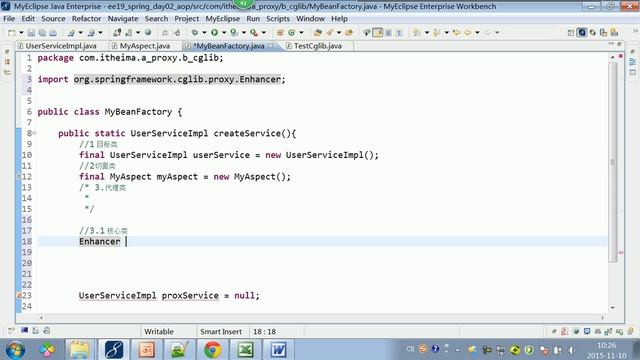Click the Debug bug icon
Image resolution: width=640 pixels, height=360 pixels.
195,33
